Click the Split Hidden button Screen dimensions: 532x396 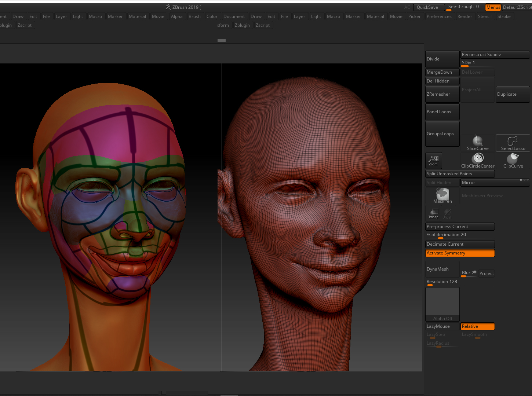click(x=442, y=183)
